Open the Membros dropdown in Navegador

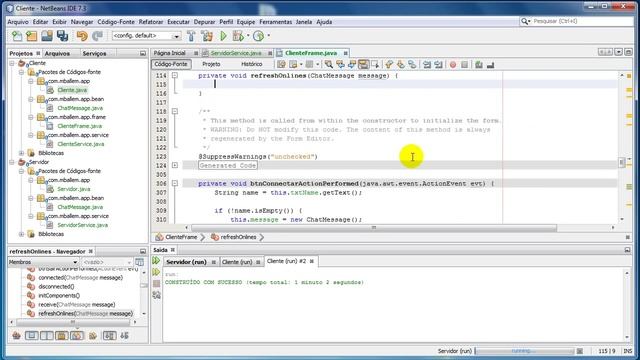[x=43, y=262]
